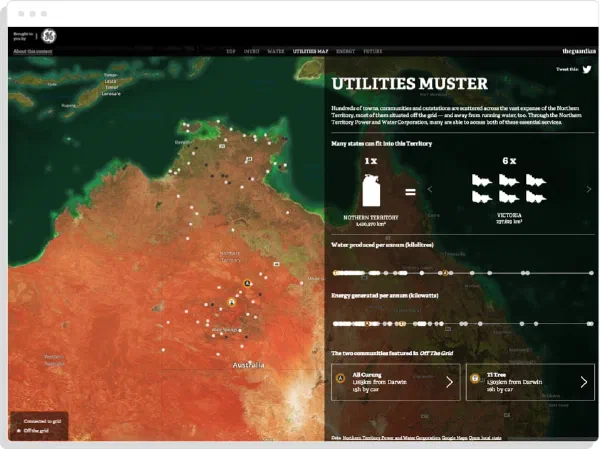
Task: Click the Northern Territory silhouette icon
Action: tap(371, 190)
